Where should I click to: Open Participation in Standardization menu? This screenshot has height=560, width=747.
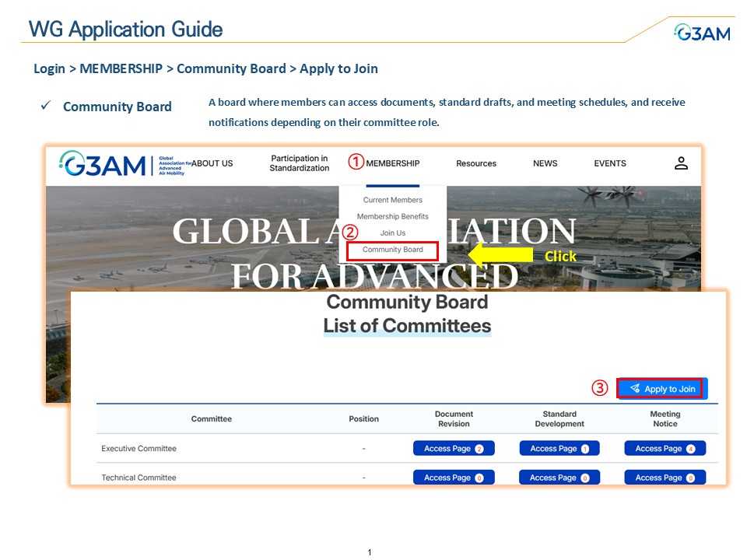(x=299, y=163)
